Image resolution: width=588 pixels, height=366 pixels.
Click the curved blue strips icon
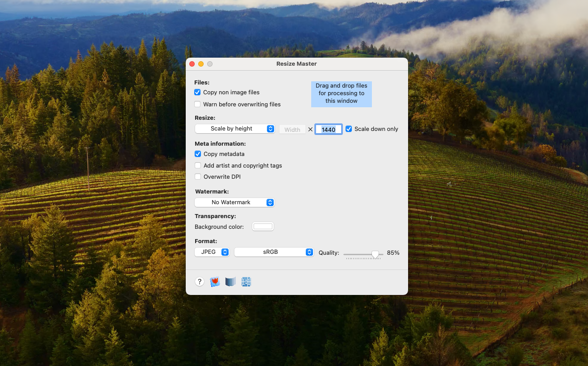point(230,282)
